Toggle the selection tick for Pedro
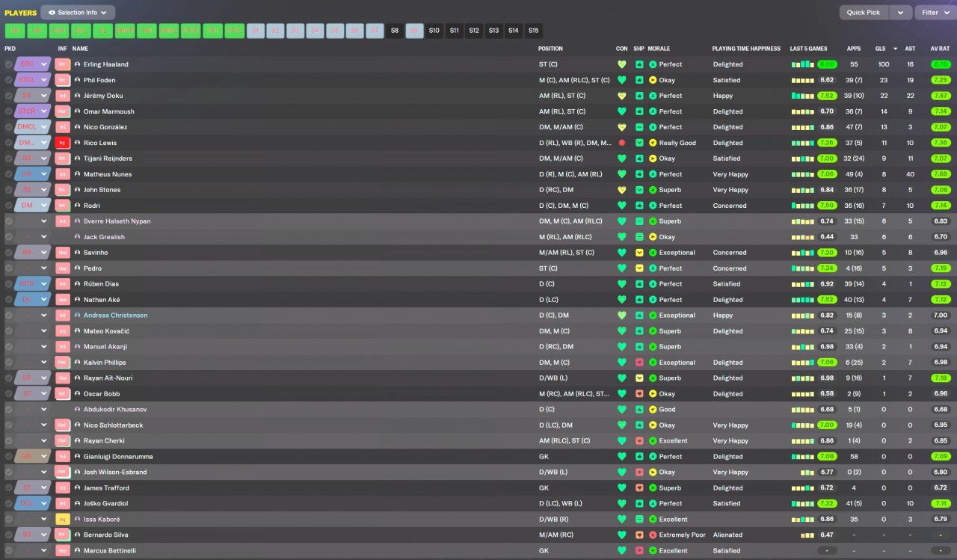The width and height of the screenshot is (957, 560). [8, 268]
